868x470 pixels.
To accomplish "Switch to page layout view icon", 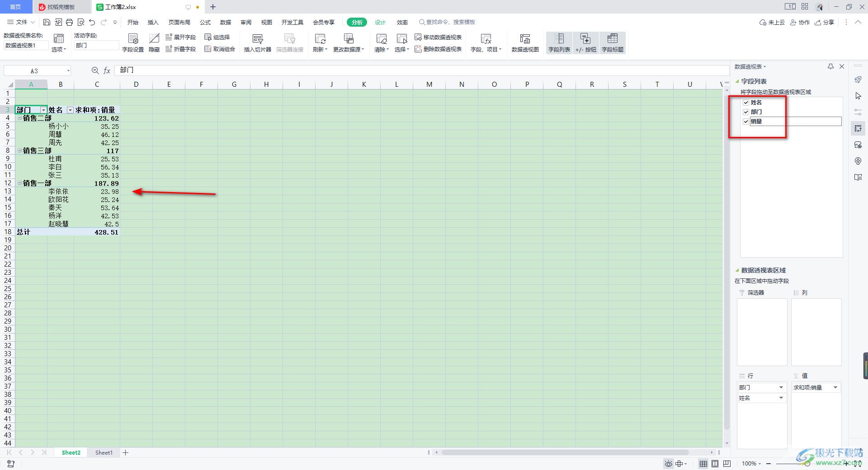I will pyautogui.click(x=715, y=464).
